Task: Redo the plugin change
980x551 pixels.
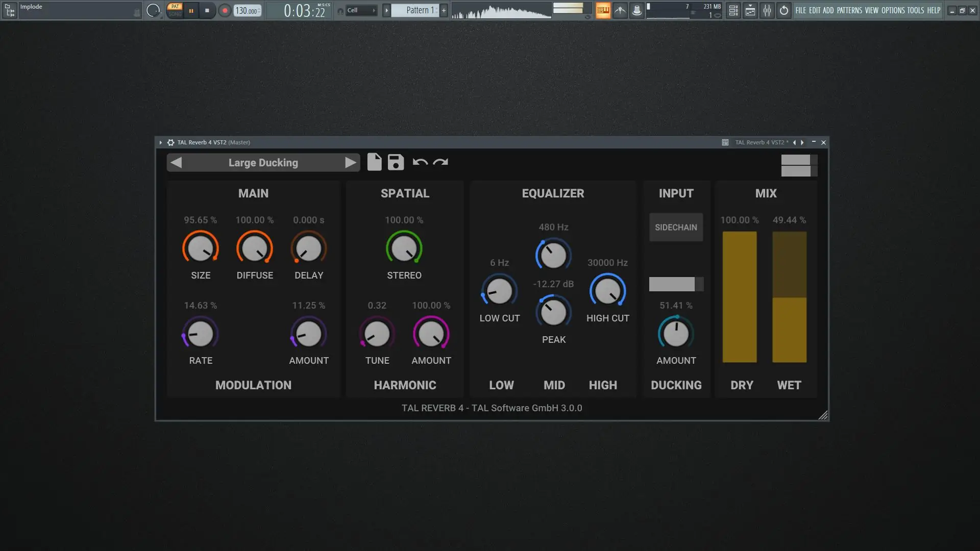Action: click(x=440, y=162)
